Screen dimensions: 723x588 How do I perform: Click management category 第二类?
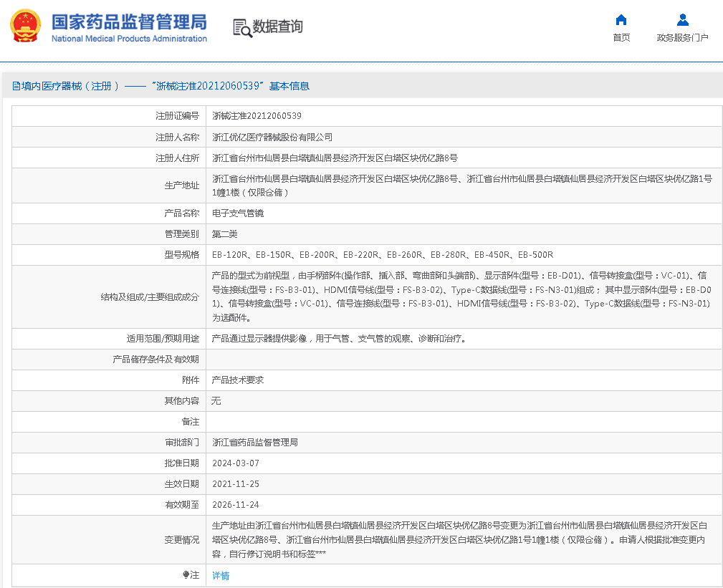point(224,234)
